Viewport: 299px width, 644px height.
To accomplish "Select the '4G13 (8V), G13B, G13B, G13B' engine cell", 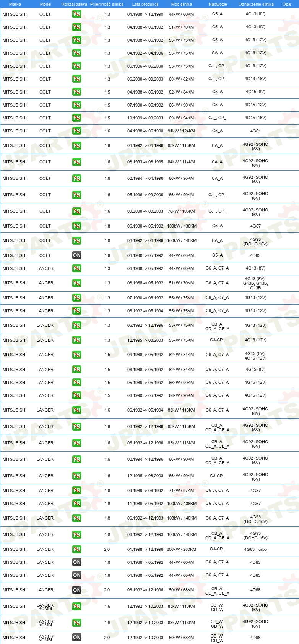I will coord(255,283).
